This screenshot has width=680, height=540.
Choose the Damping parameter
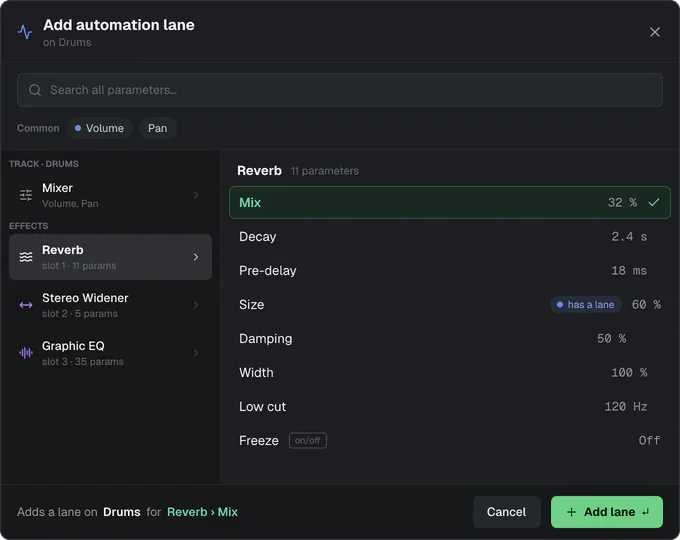point(450,339)
